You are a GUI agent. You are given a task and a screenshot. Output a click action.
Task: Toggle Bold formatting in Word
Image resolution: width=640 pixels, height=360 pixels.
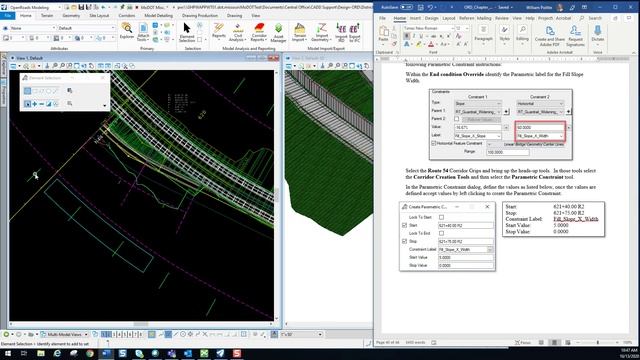tap(407, 36)
